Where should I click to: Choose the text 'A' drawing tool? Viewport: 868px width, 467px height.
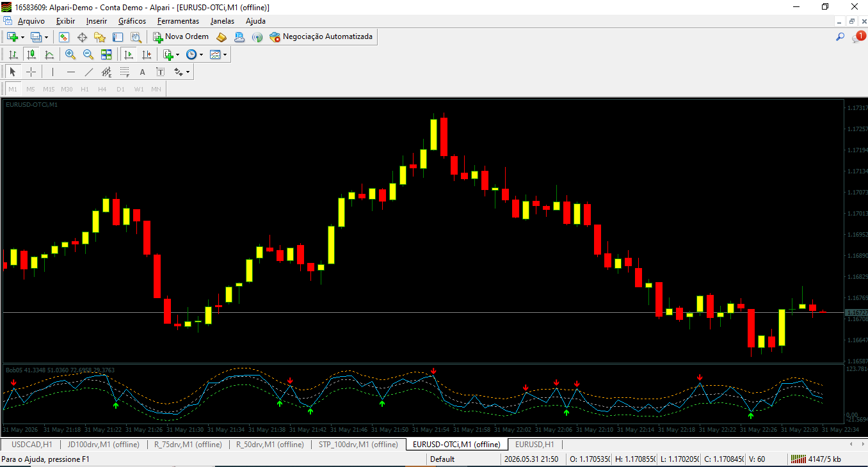142,72
